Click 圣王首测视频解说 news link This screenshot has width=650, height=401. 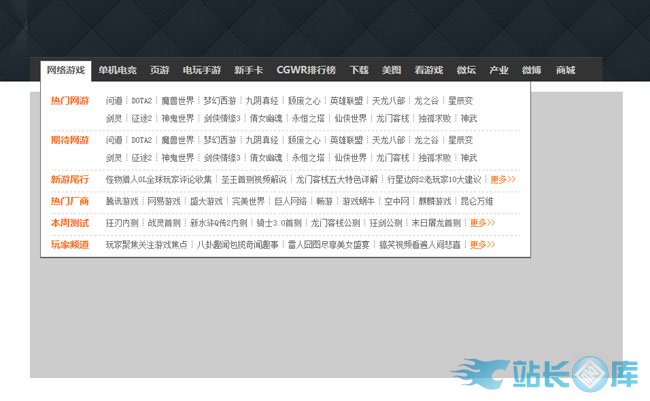coord(253,180)
